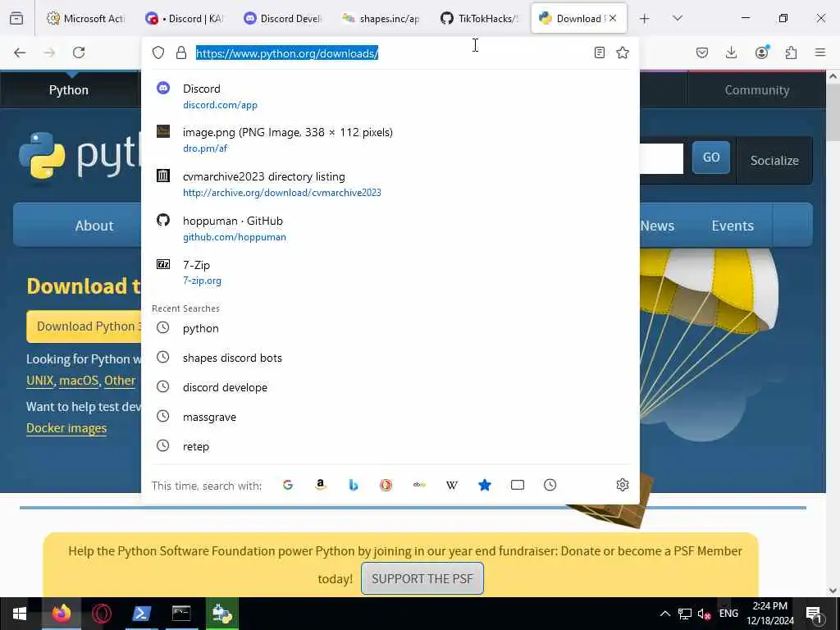Open Command Prompt taskbar icon
Viewport: 840px width, 630px height.
181,614
